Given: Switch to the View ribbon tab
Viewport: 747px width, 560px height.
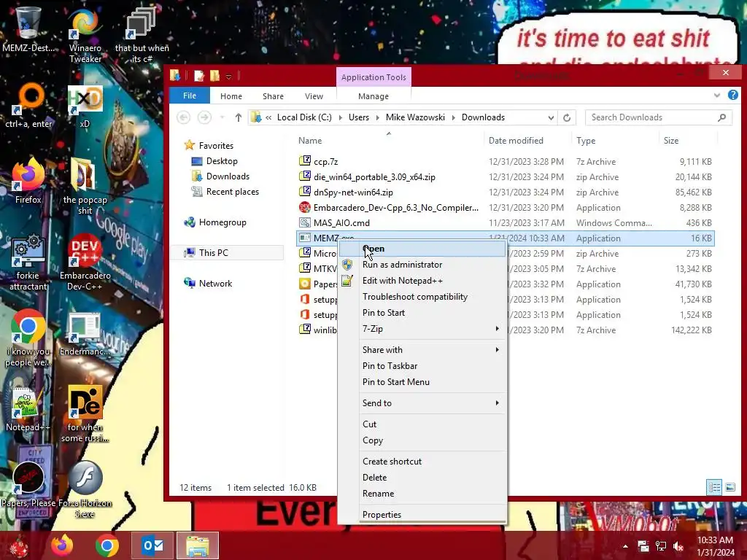Looking at the screenshot, I should coord(314,96).
